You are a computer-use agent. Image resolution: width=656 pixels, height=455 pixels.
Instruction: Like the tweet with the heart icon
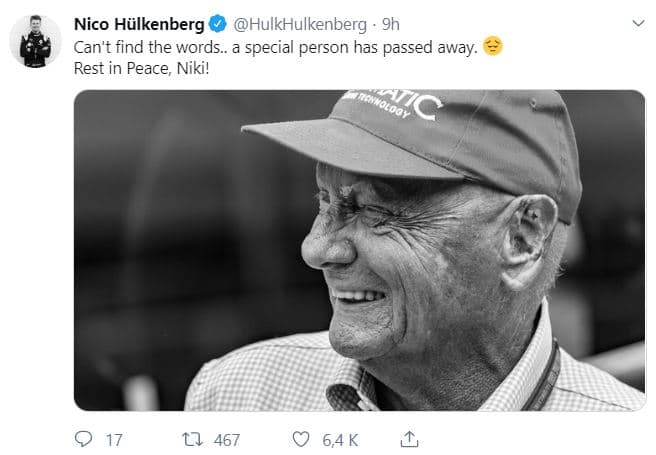[x=301, y=439]
